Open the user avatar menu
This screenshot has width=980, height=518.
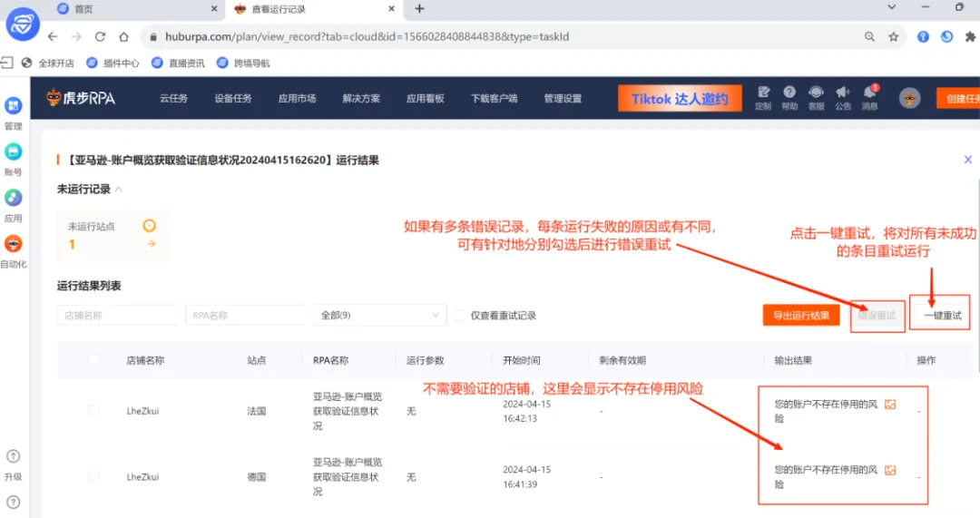coord(909,98)
